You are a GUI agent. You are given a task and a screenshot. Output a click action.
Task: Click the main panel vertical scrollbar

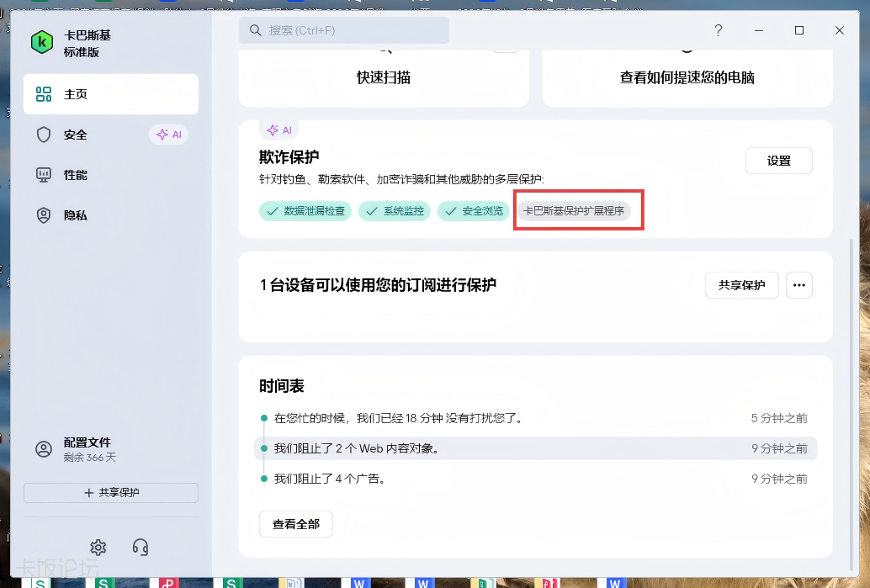click(x=851, y=405)
